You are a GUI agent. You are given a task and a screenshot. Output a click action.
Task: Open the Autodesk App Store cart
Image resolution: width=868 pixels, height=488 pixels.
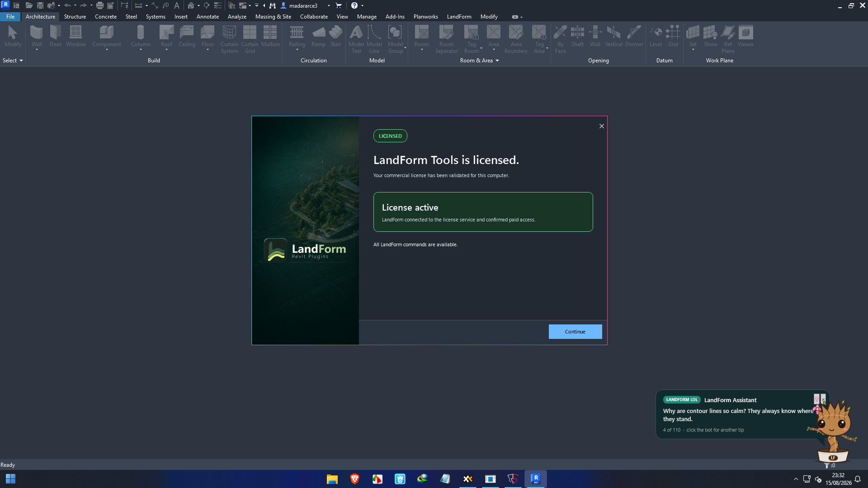point(339,6)
